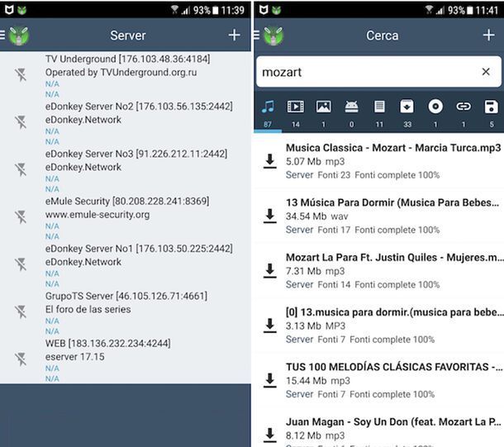Add a new server with plus icon

click(235, 35)
